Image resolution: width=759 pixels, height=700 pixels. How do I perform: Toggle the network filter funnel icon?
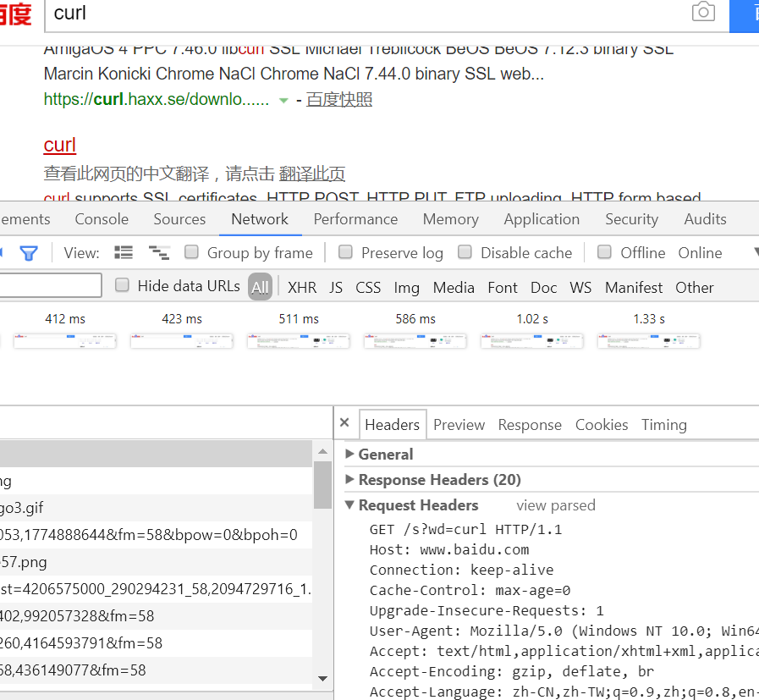pyautogui.click(x=29, y=253)
